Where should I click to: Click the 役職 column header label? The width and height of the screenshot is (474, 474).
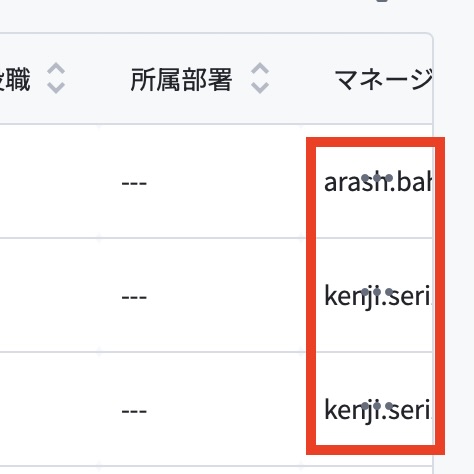pyautogui.click(x=15, y=79)
